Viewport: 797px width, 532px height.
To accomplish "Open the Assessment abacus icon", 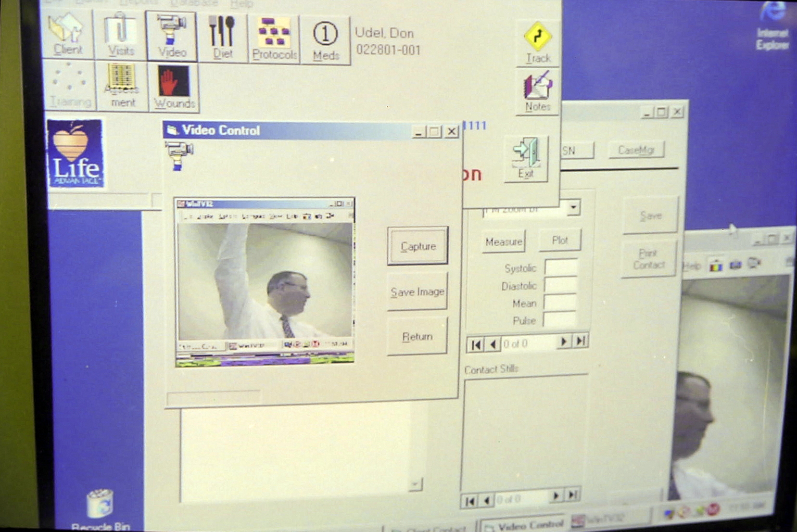I will pyautogui.click(x=122, y=87).
